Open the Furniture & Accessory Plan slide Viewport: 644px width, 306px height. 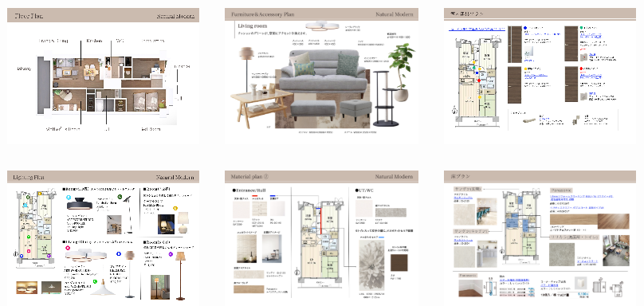point(321,76)
